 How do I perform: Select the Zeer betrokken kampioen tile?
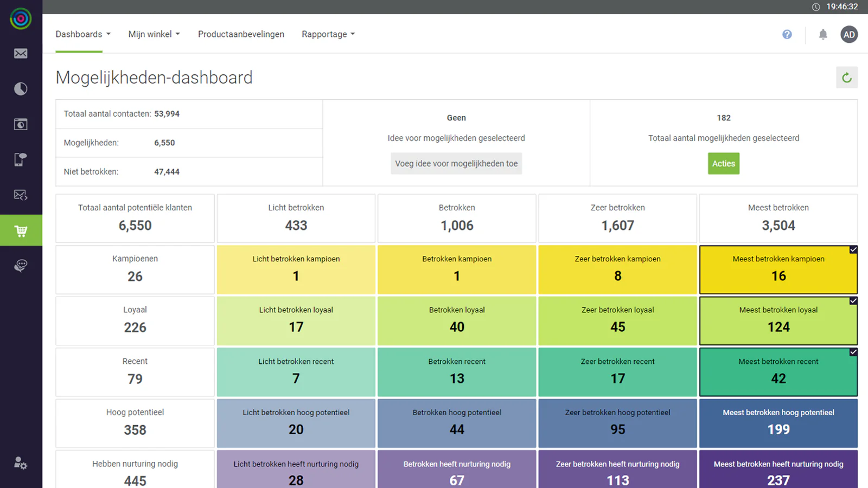(618, 269)
